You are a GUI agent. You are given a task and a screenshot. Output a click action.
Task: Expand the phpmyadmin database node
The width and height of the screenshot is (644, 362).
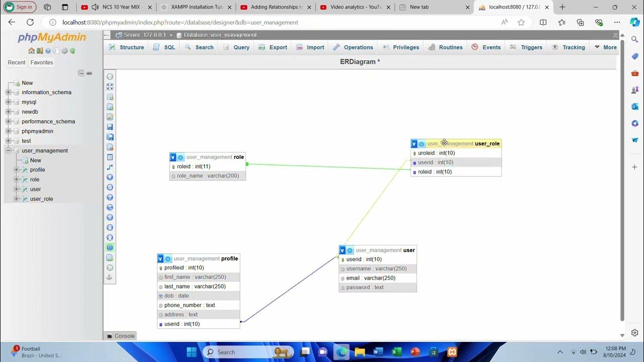point(8,131)
